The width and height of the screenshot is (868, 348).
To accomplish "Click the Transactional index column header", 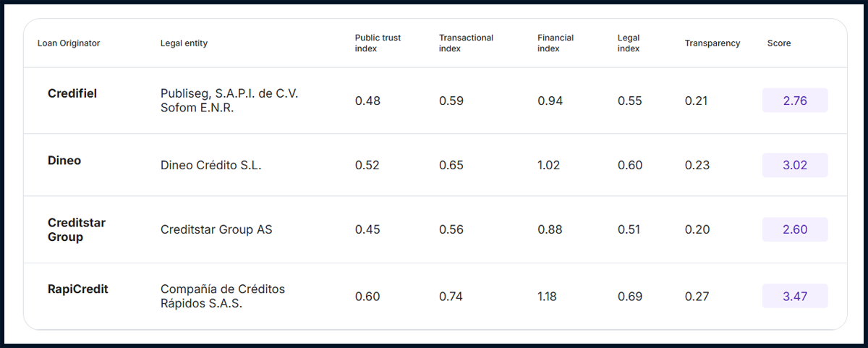I will (x=466, y=43).
